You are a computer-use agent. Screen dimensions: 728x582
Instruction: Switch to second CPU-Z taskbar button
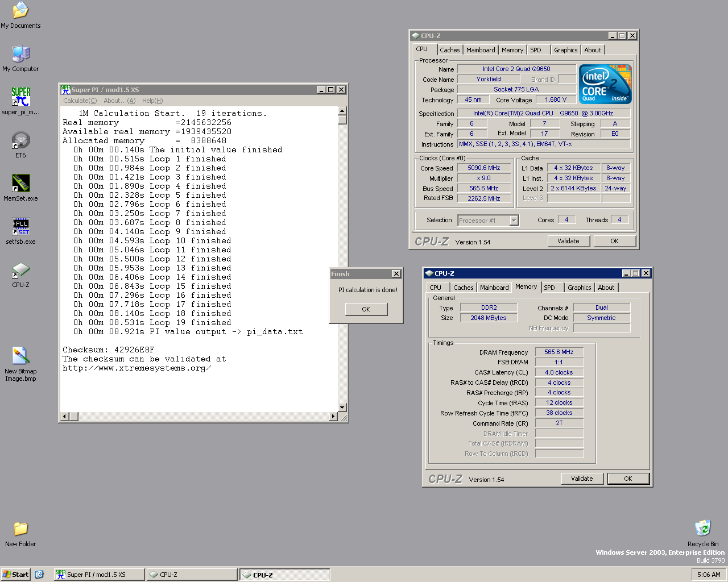click(284, 575)
